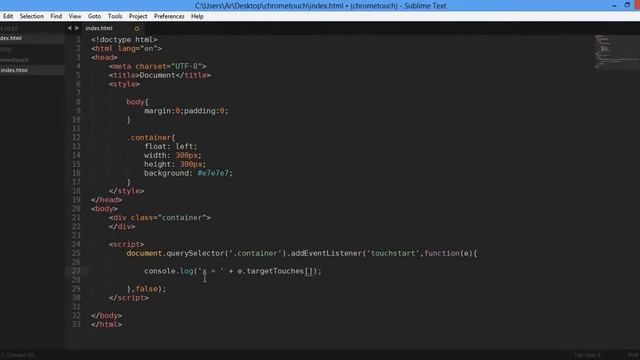Go to next tab with right arrow

[77, 28]
